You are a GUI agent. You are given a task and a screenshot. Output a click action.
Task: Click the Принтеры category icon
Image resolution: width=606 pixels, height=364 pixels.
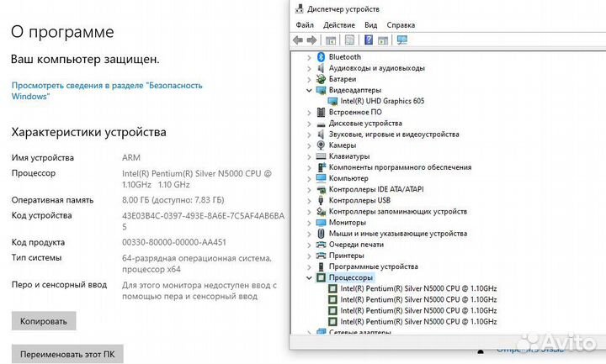pyautogui.click(x=321, y=256)
